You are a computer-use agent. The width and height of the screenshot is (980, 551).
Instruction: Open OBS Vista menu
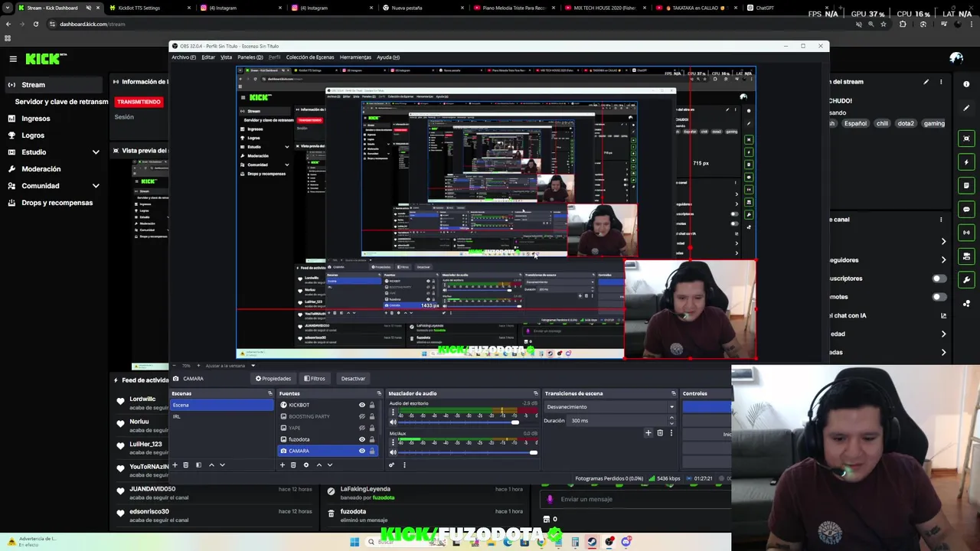click(226, 57)
